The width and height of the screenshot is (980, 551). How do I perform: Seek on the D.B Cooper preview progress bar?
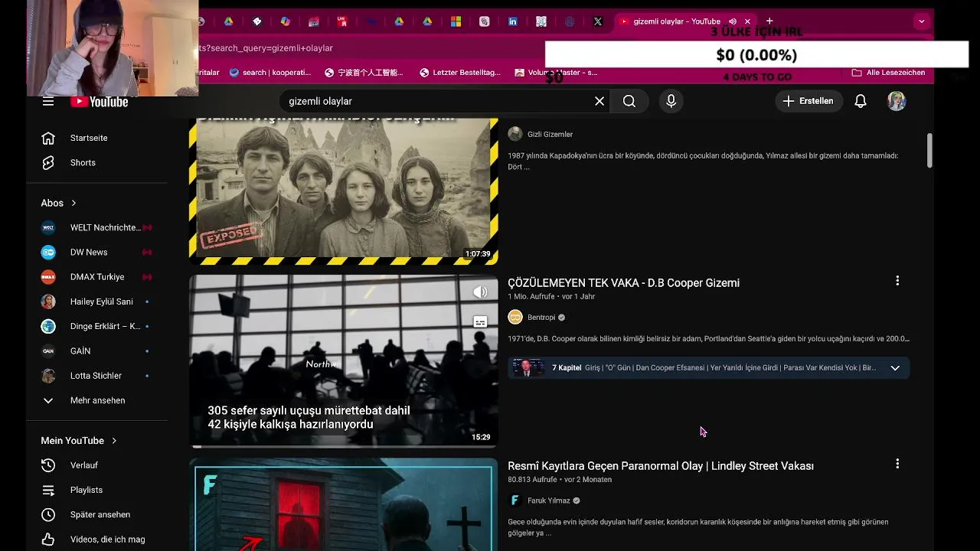click(x=344, y=445)
